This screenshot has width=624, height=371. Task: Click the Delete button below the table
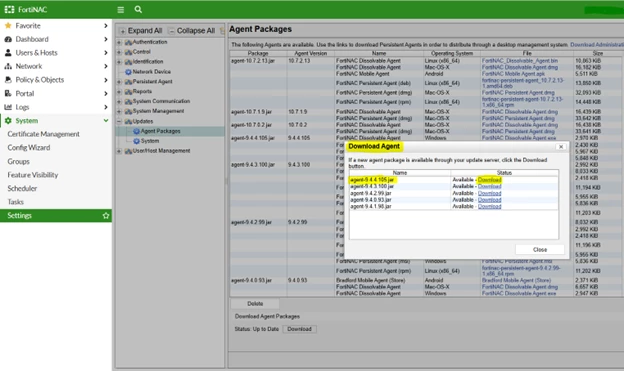coord(255,304)
